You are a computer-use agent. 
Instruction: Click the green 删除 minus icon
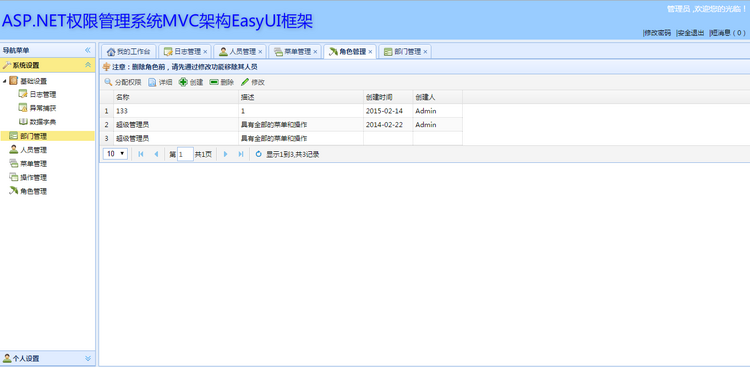[x=214, y=82]
